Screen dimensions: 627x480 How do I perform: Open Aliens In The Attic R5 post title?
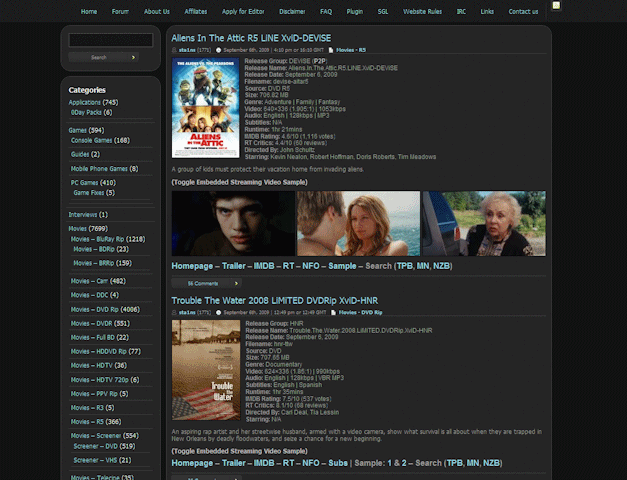coord(251,38)
